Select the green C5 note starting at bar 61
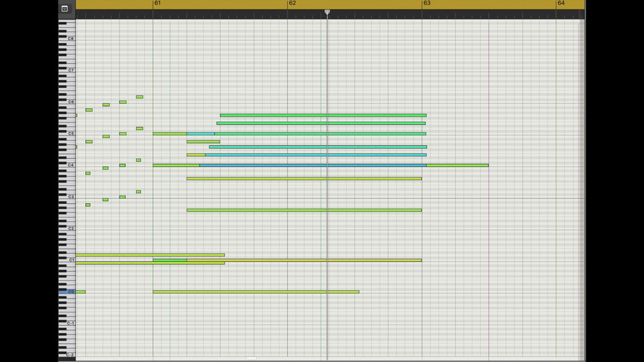Viewport: 644px width, 362px height. coord(170,134)
